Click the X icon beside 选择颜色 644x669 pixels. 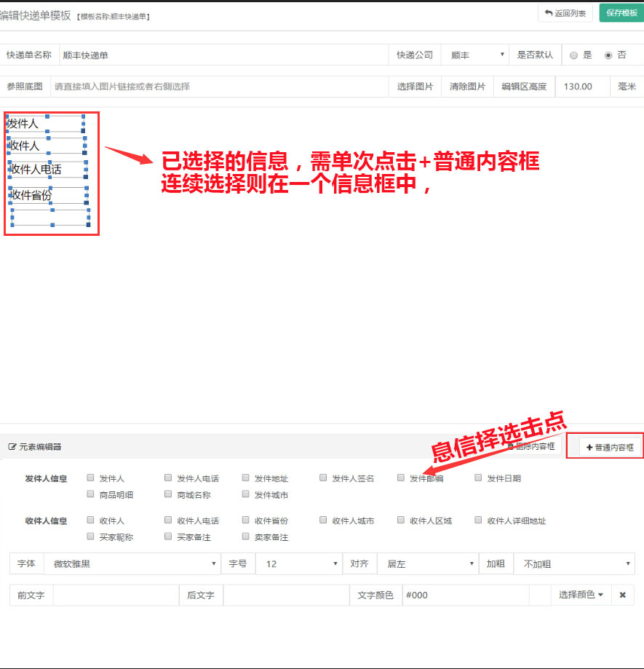[622, 595]
